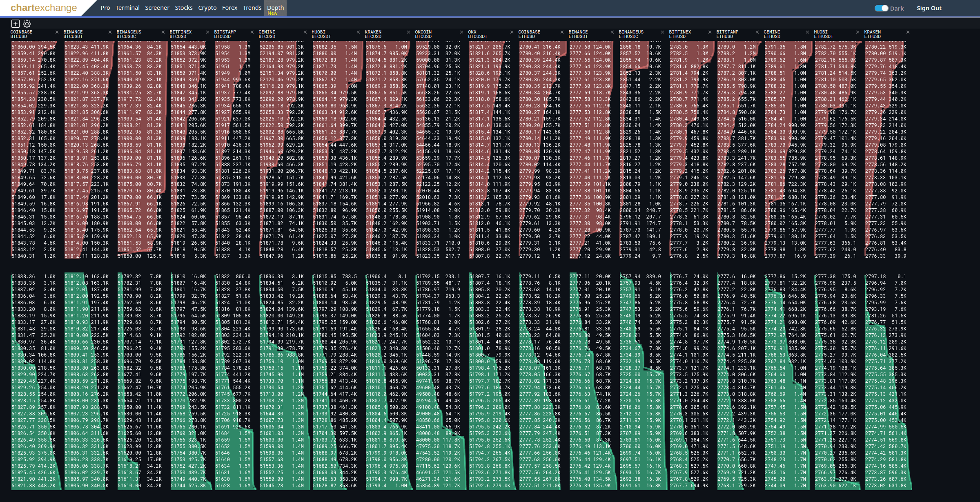This screenshot has height=502, width=980.
Task: Remove the COINBASE ETHUSD column
Action: [x=562, y=32]
